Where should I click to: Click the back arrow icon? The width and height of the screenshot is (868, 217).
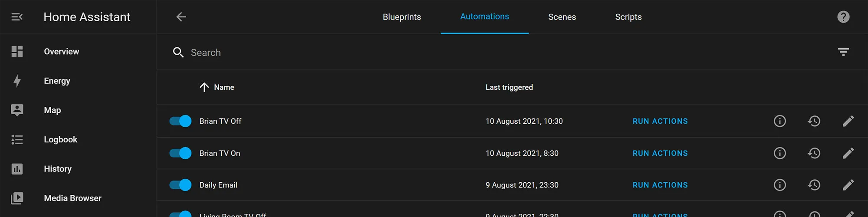pyautogui.click(x=181, y=17)
